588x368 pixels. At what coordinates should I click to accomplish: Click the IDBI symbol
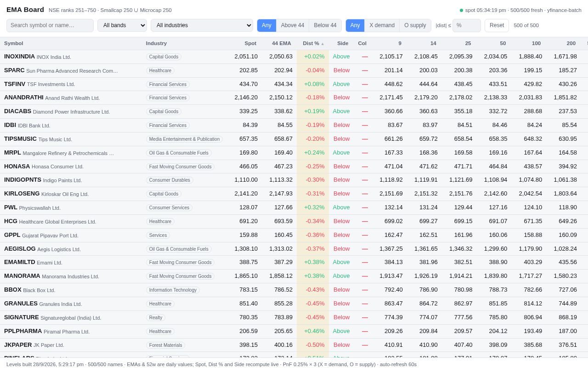[10, 125]
